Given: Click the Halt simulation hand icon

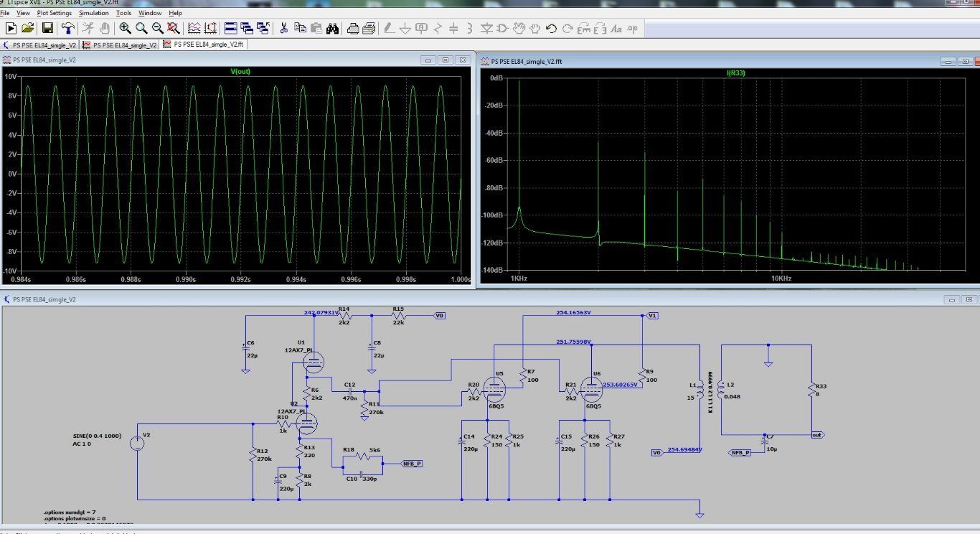Looking at the screenshot, I should point(104,28).
